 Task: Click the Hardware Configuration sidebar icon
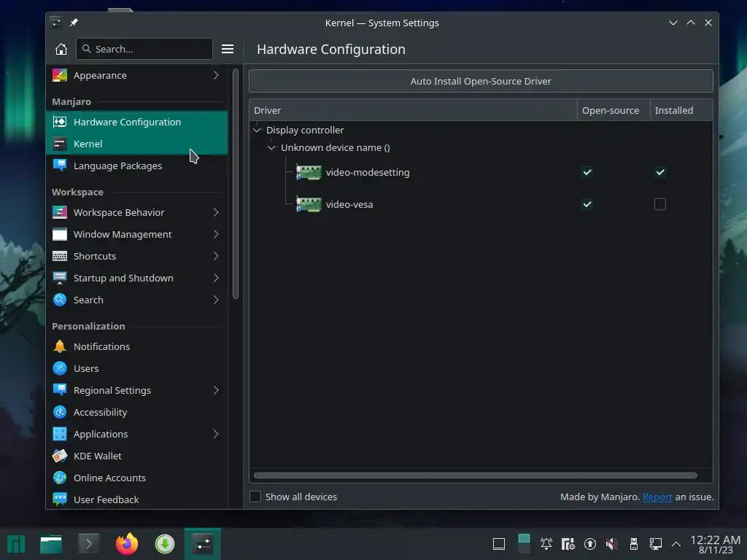coord(60,122)
